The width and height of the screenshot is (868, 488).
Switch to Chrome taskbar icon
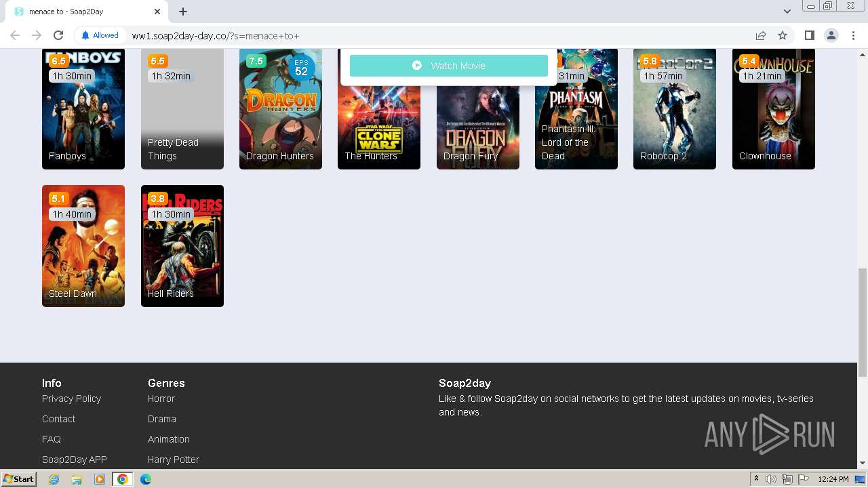[x=122, y=479]
